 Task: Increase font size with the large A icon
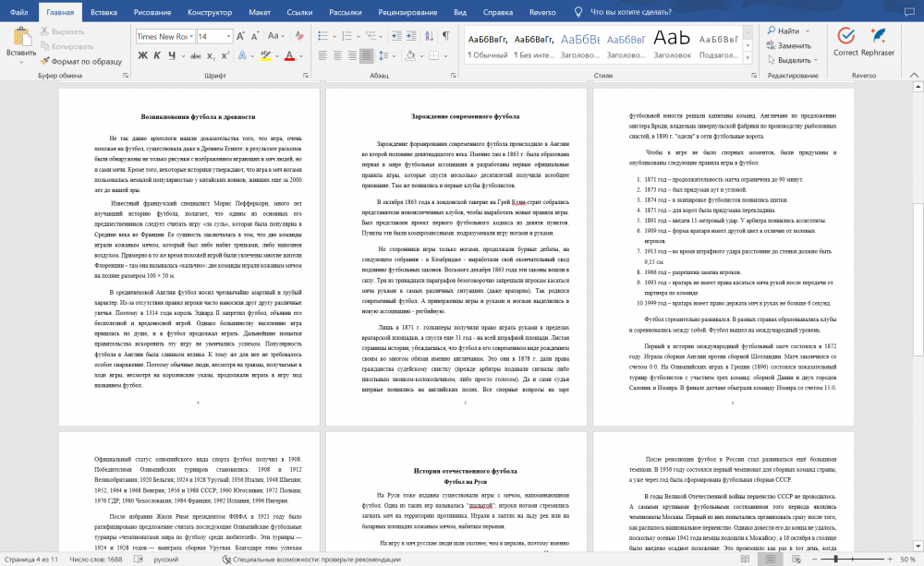(x=240, y=37)
